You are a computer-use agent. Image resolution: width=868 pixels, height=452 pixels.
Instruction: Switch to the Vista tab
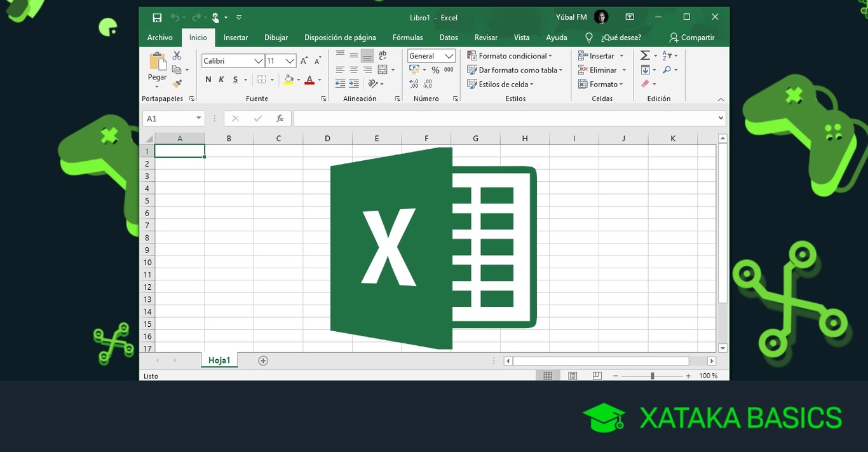point(522,38)
